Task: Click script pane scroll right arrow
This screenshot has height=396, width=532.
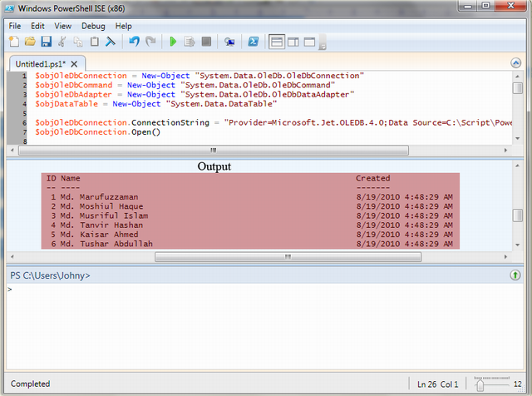Action: pyautogui.click(x=505, y=150)
